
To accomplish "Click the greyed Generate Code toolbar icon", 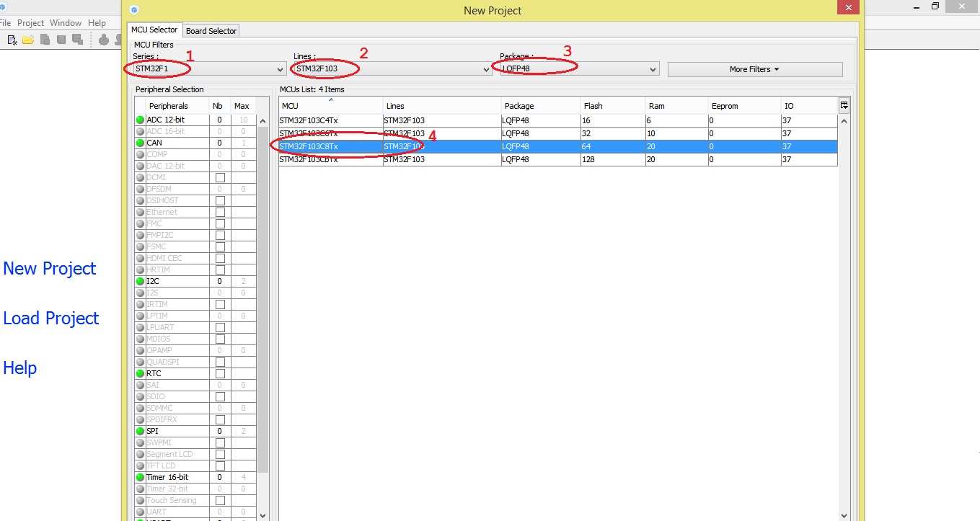I will point(104,40).
